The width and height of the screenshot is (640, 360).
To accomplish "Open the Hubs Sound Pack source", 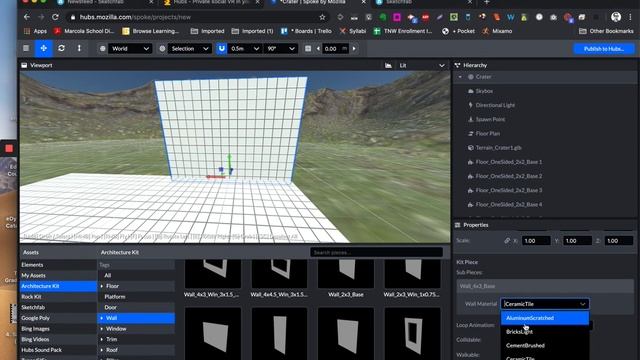I will tap(58, 350).
